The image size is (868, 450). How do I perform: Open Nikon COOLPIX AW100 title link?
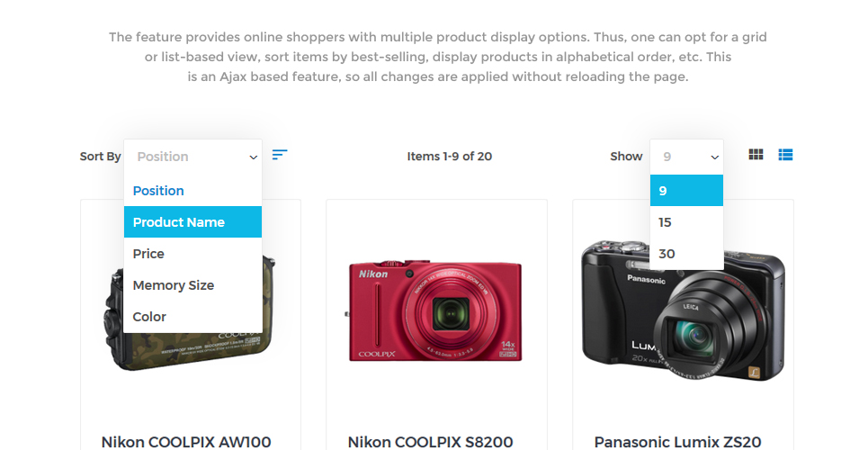pyautogui.click(x=186, y=442)
